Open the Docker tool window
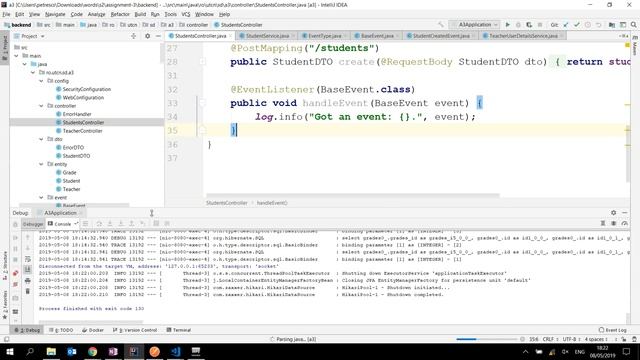Viewport: 640px width, 360px height. pos(93,330)
